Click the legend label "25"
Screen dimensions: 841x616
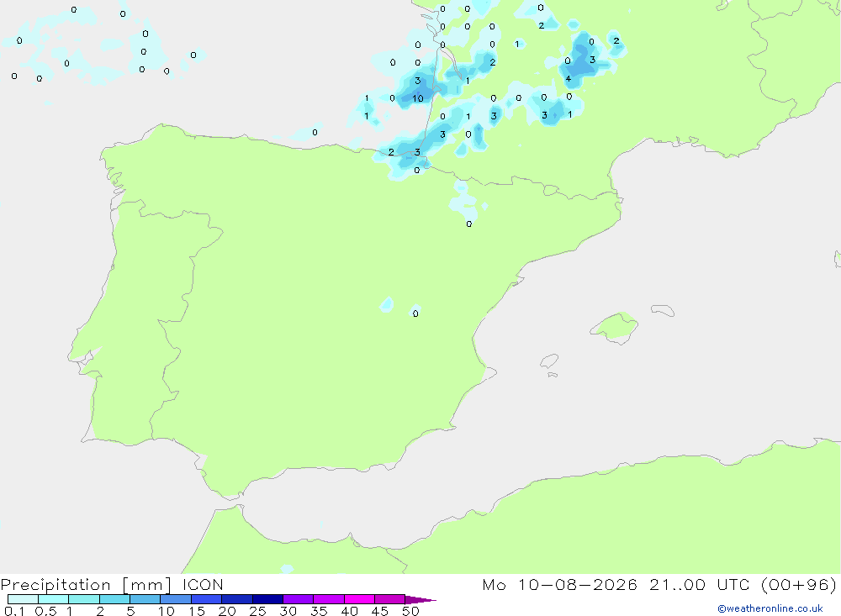[x=257, y=611]
